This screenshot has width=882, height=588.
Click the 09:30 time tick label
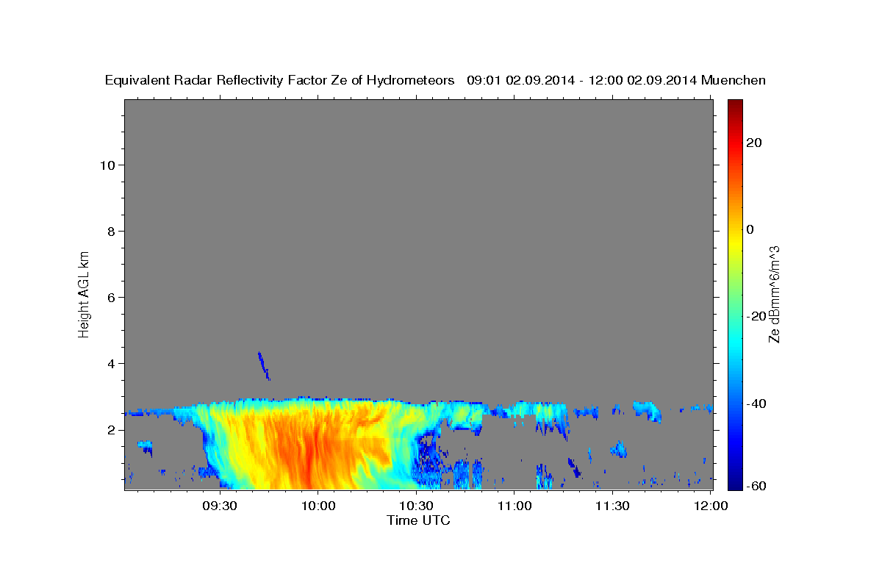click(220, 506)
